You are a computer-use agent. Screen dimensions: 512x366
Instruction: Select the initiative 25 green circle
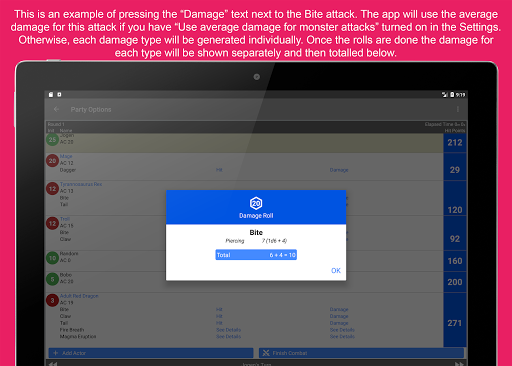pos(52,139)
